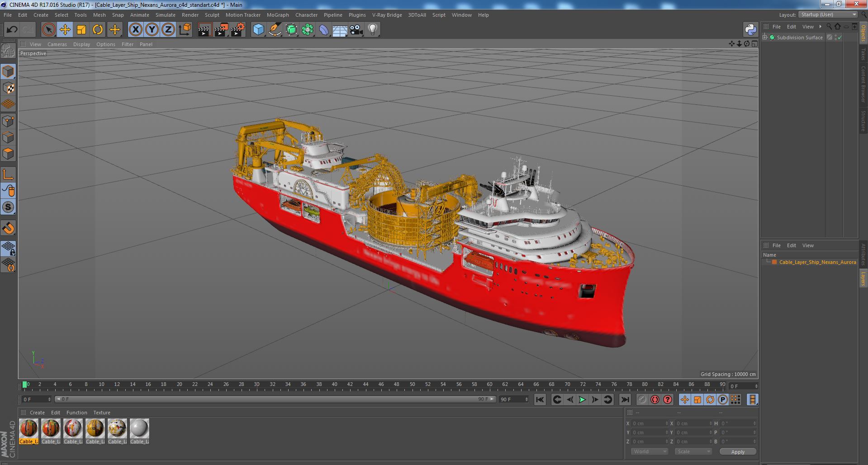868x465 pixels.
Task: Open Edit Render Settings
Action: click(238, 30)
